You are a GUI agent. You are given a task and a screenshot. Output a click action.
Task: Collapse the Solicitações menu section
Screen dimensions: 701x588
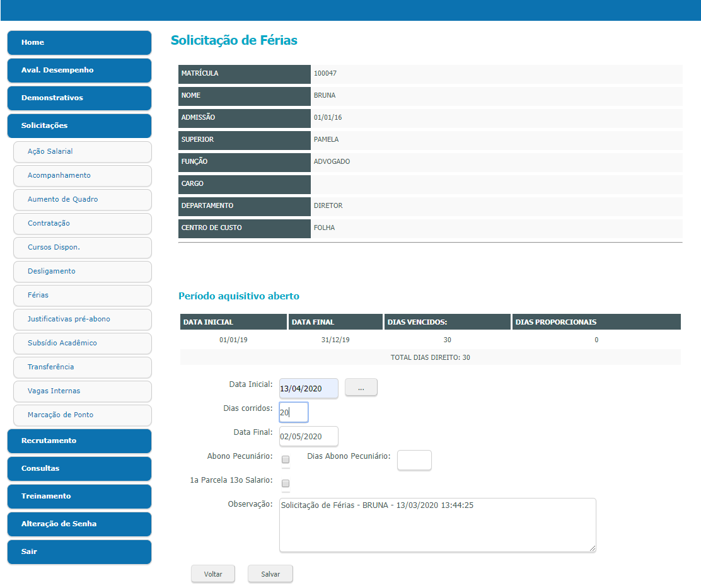79,125
